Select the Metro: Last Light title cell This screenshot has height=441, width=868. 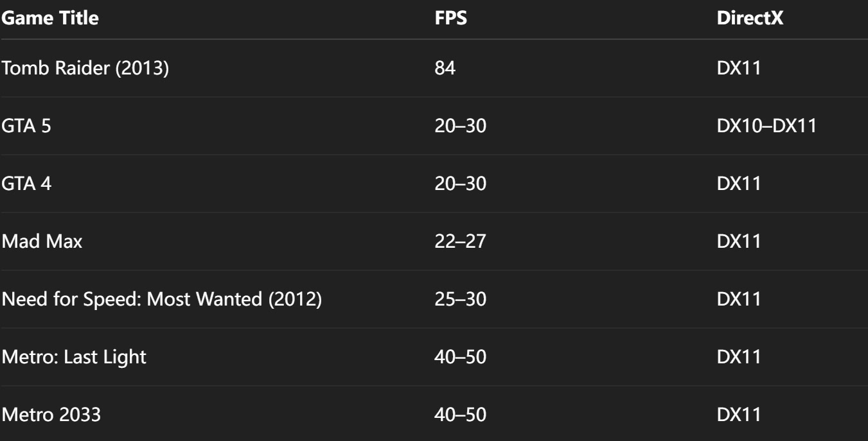tap(73, 357)
